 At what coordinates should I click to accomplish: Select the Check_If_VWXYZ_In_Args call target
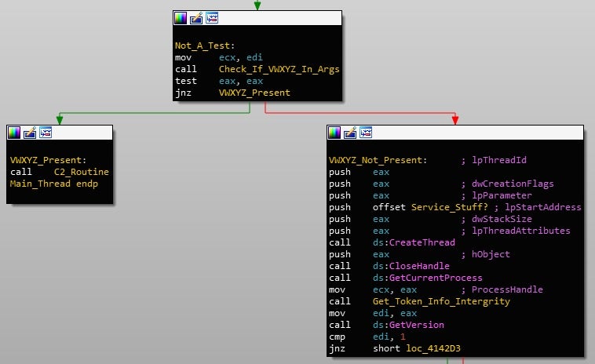coord(279,69)
